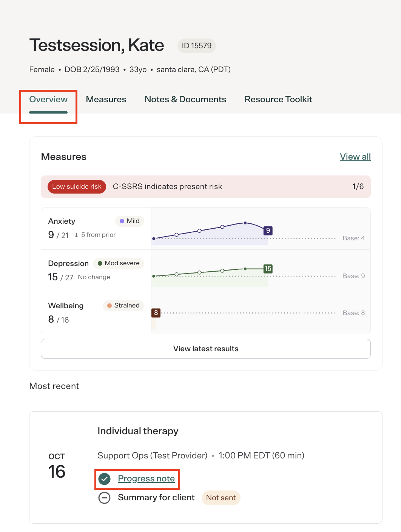Click the 'Base: 4' label on the Anxiety chart
The width and height of the screenshot is (401, 532).
[x=354, y=238]
